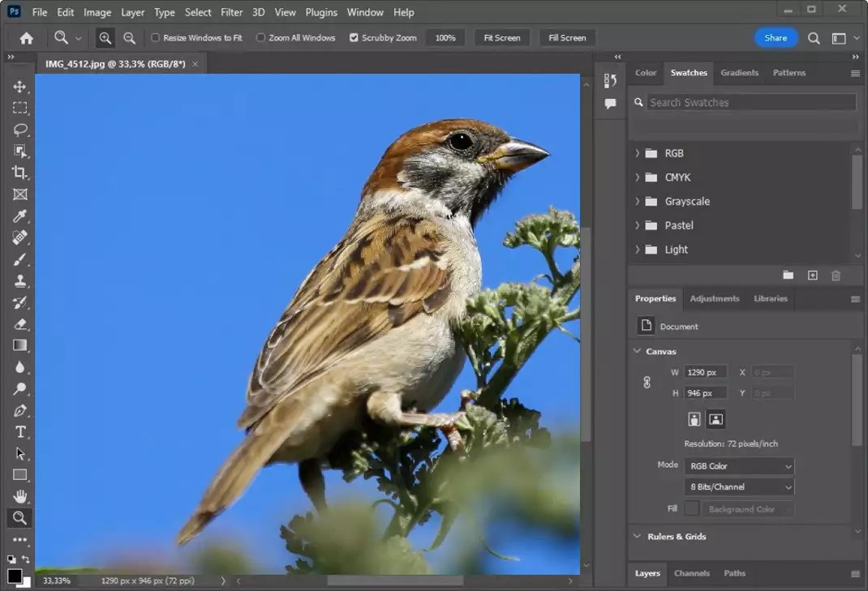Pick the Eyedropper tool
This screenshot has height=591, width=868.
20,216
